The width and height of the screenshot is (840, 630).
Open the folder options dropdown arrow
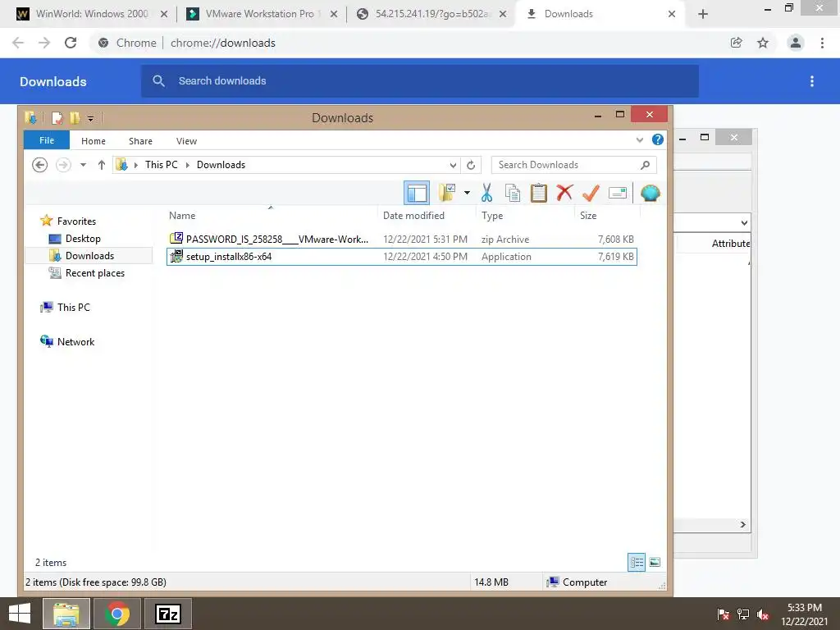coord(467,193)
